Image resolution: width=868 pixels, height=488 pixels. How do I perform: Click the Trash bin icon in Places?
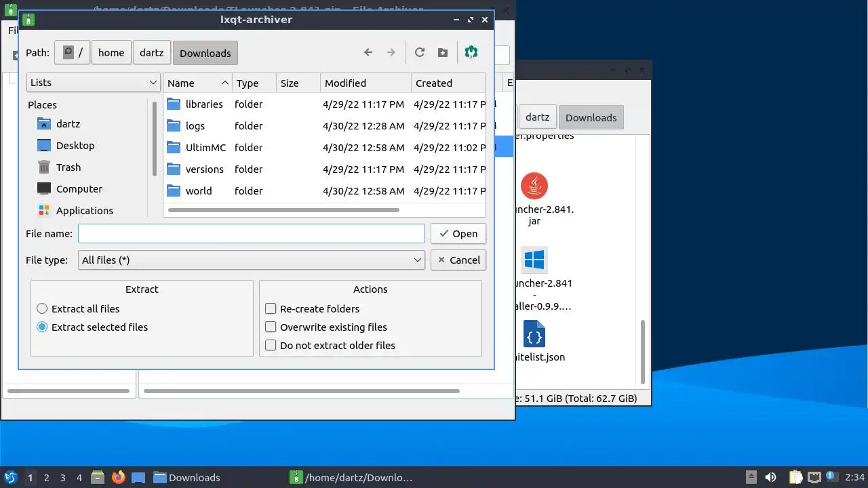click(44, 167)
